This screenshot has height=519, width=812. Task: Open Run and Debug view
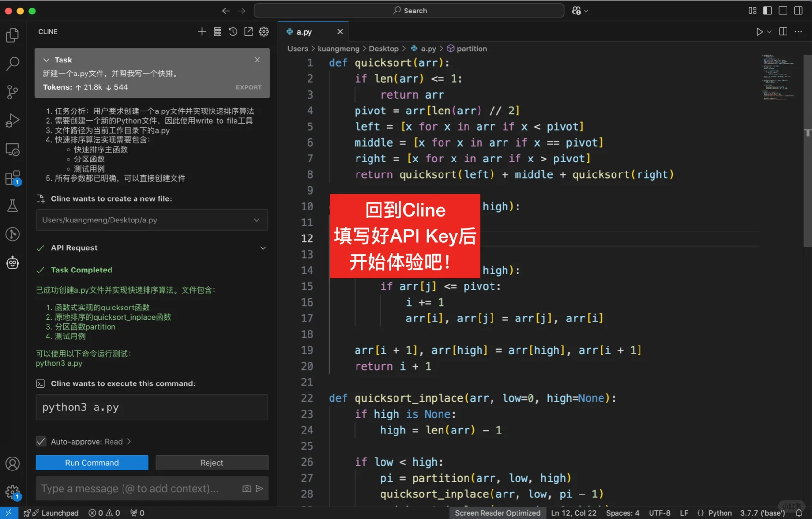click(x=12, y=121)
